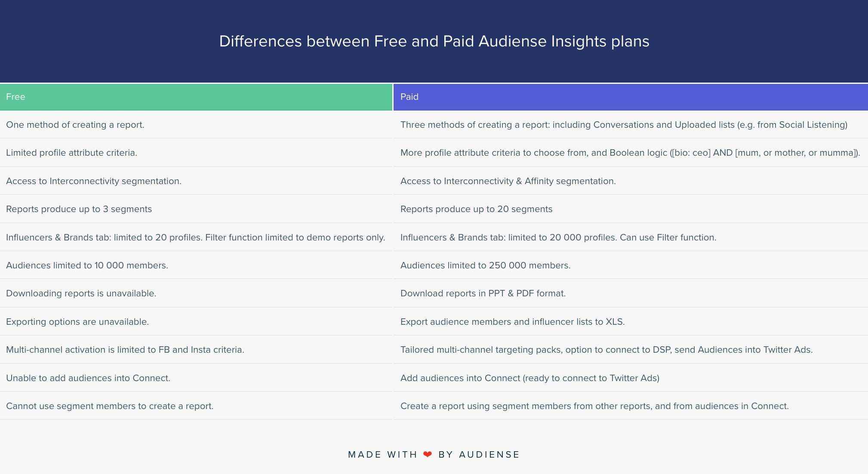Click the page title about Audiense Insights plans
Viewport: 868px width, 474px height.
[x=434, y=41]
